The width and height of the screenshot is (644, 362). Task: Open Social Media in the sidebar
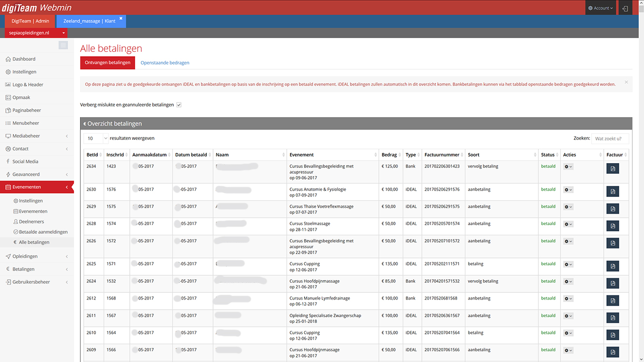coord(25,162)
